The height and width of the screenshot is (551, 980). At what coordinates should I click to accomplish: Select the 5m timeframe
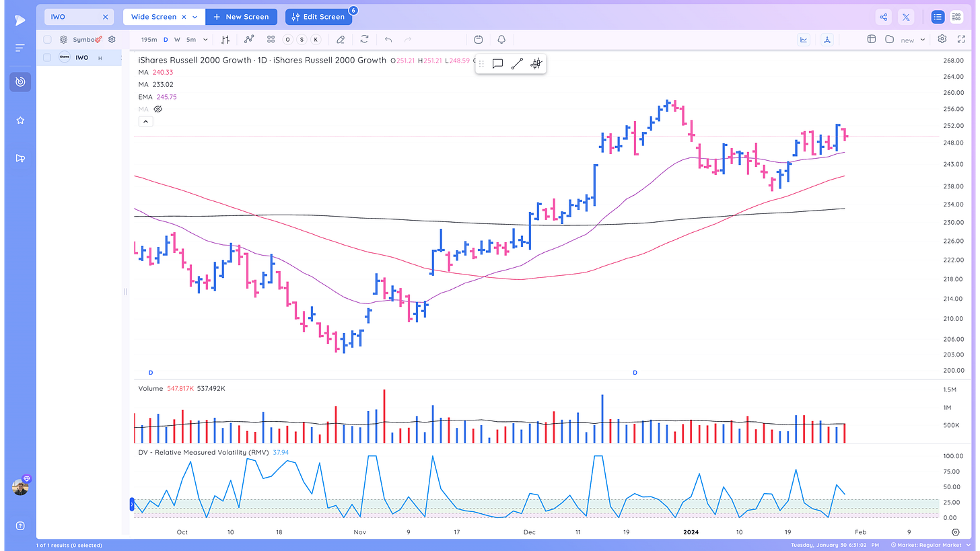191,40
